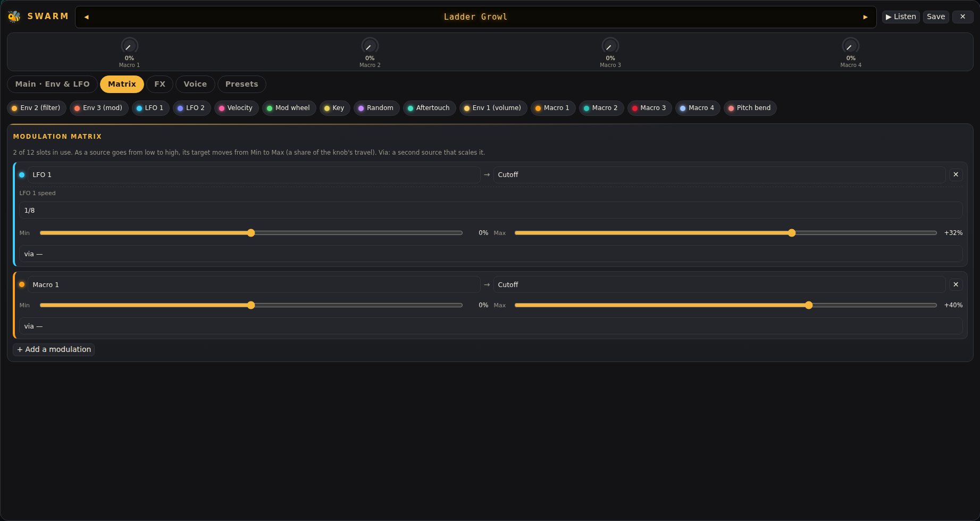
Task: Click the Max slider showing +40%
Action: coord(725,305)
